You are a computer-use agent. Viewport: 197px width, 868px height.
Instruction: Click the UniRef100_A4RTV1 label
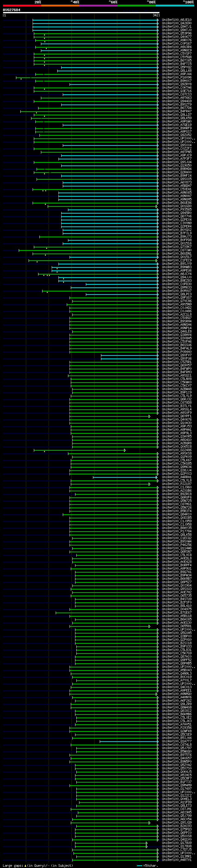(x=177, y=860)
